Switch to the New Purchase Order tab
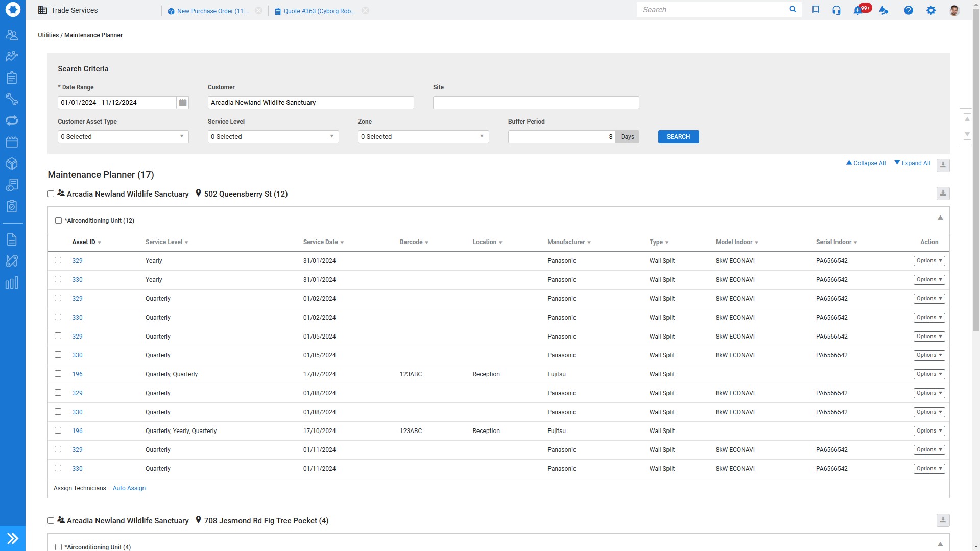Viewport: 980px width, 551px height. (x=212, y=11)
